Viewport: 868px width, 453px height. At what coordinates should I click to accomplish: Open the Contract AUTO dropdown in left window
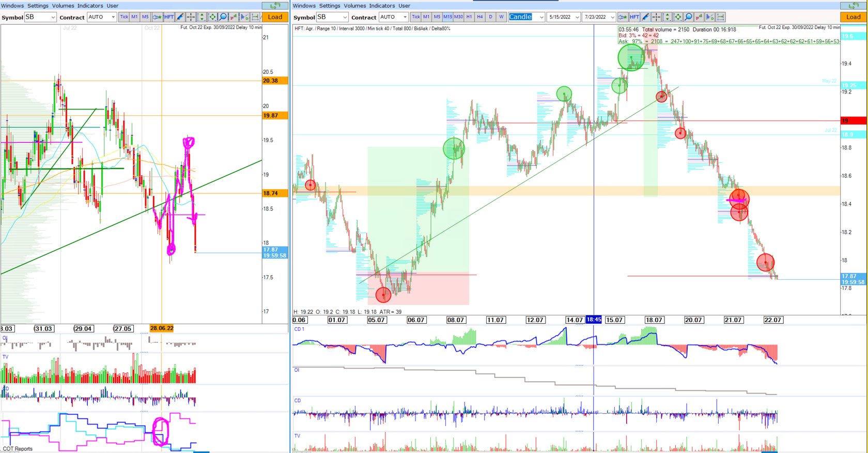coord(101,17)
